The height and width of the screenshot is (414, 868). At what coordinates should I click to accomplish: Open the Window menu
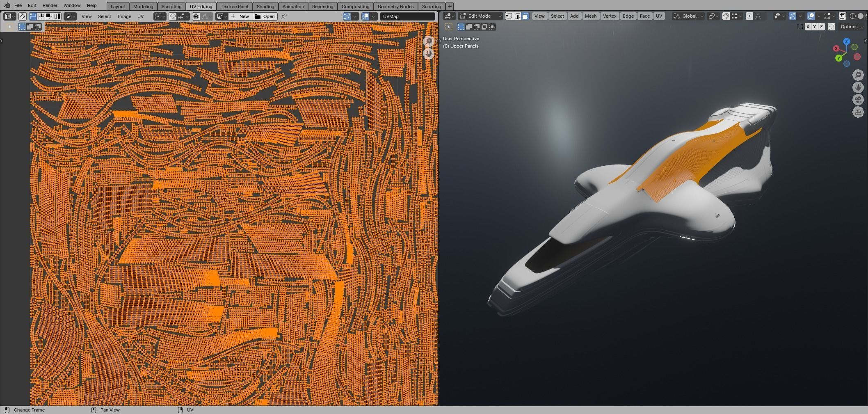point(72,5)
